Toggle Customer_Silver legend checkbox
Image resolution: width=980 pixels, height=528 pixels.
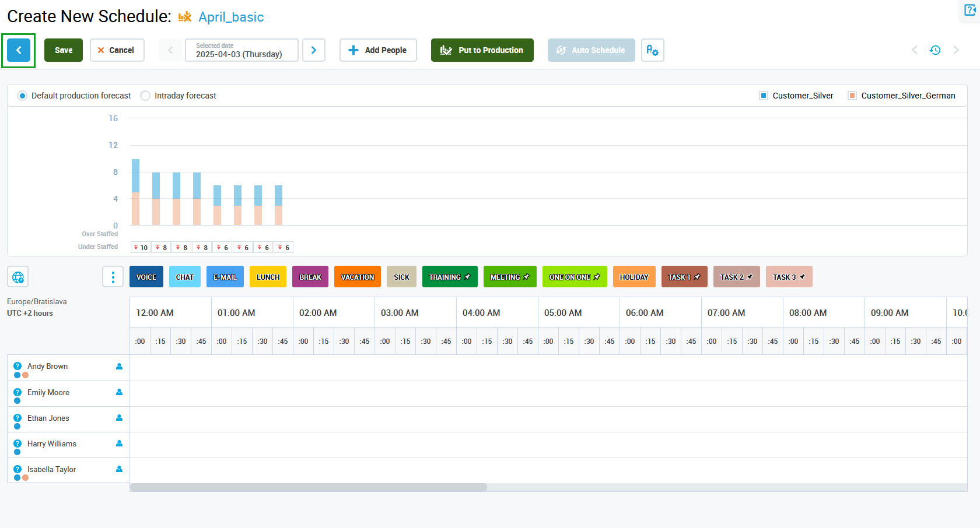(x=764, y=96)
